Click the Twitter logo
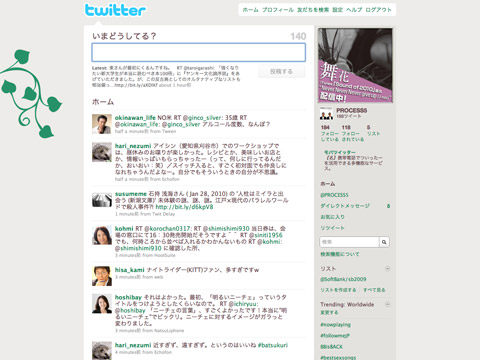480x360 pixels. [115, 10]
